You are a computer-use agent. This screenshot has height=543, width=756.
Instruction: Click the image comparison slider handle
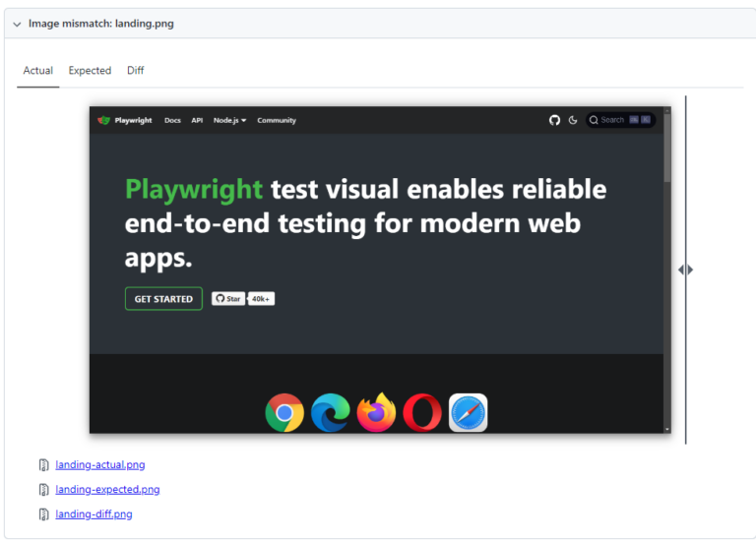(x=685, y=270)
